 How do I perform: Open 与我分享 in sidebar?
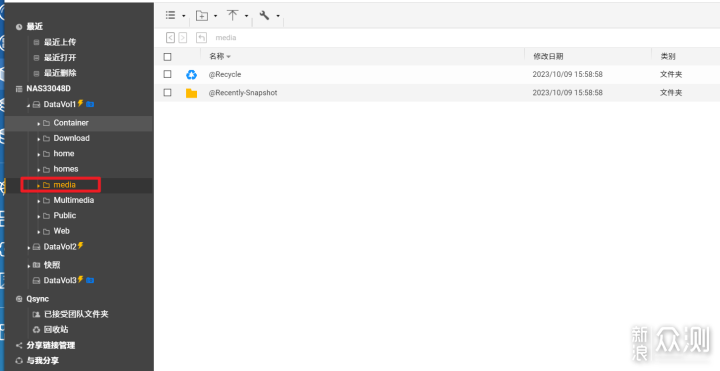(x=43, y=361)
